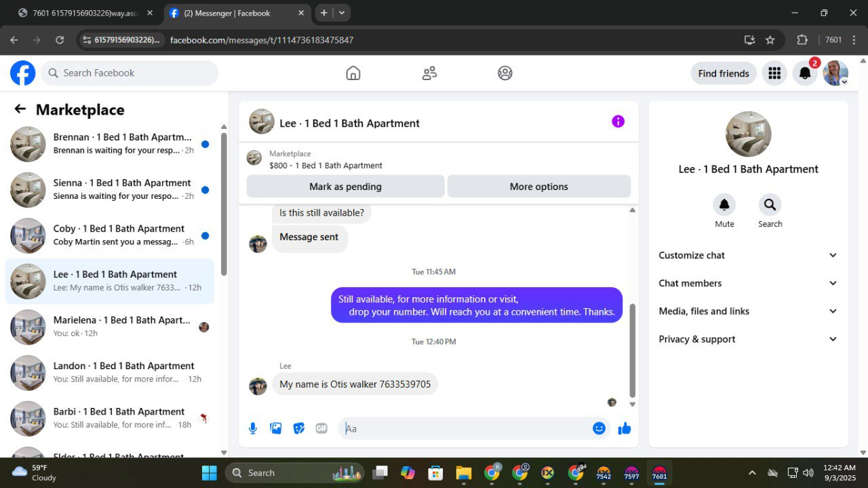This screenshot has height=488, width=868.
Task: Click the Windows taskbar Search box
Action: tap(295, 473)
